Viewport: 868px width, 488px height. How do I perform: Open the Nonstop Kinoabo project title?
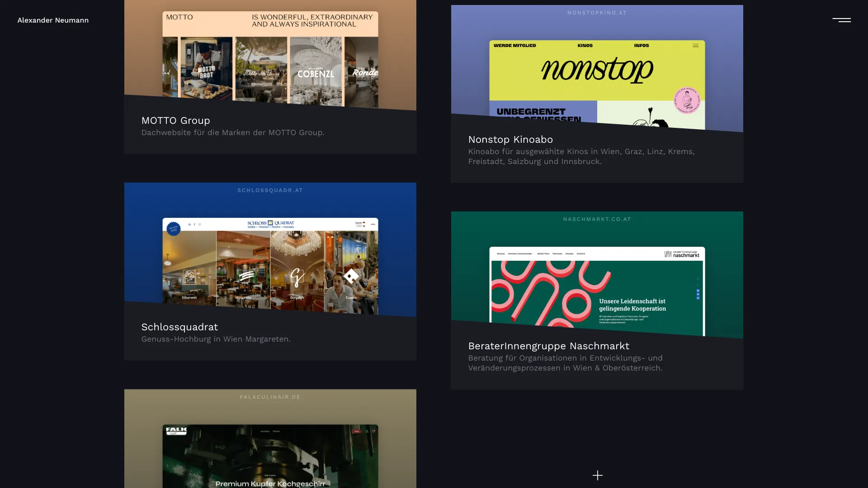(x=510, y=140)
